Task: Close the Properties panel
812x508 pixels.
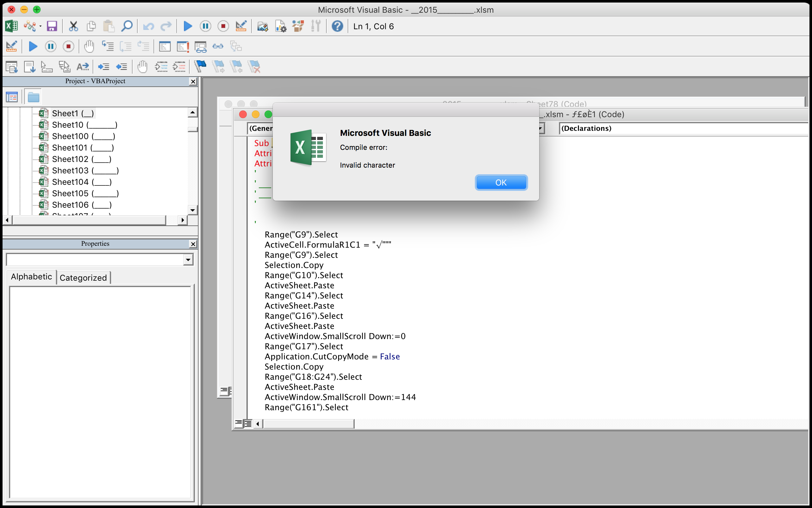Action: click(193, 244)
